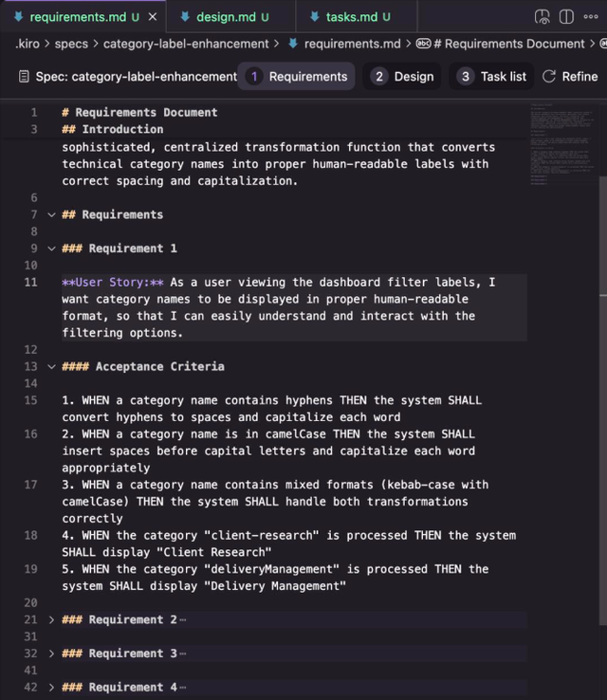
Task: Select the Requirements spec step
Action: (x=297, y=77)
